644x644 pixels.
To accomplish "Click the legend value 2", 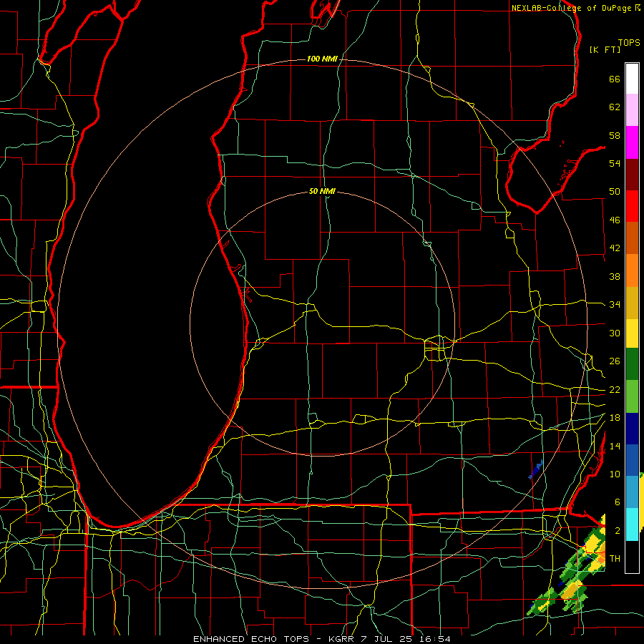I will point(617,531).
